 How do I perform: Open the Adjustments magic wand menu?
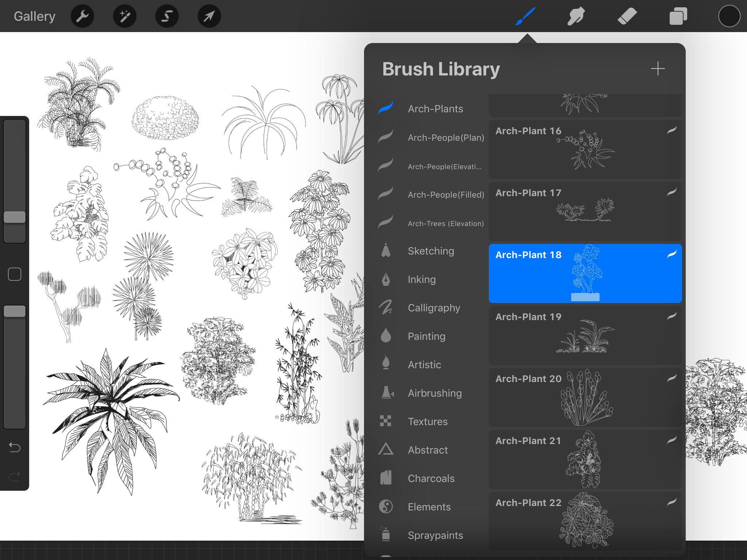(x=125, y=16)
